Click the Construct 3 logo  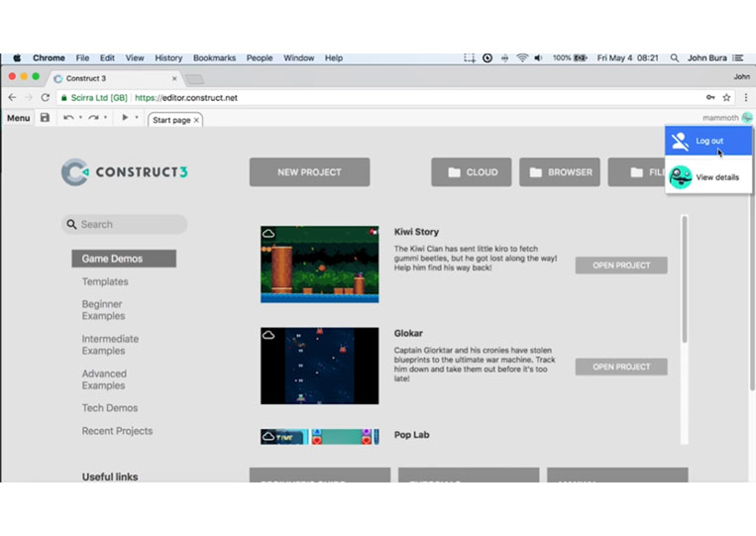click(x=125, y=172)
